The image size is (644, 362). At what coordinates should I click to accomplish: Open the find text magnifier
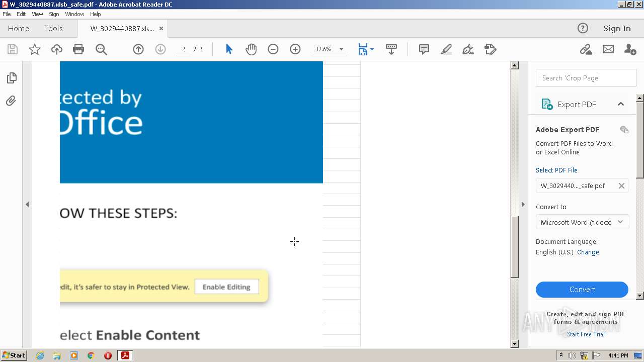click(x=101, y=49)
